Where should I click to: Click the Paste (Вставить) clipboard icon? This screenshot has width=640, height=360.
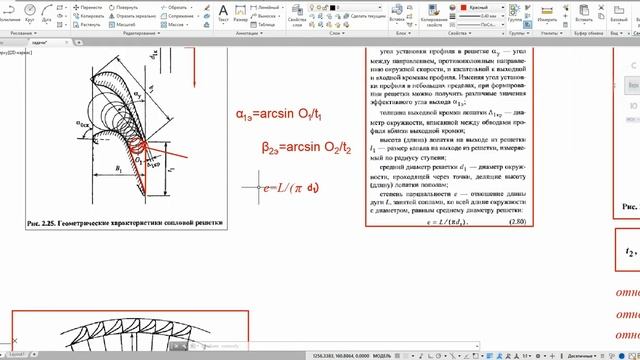(x=584, y=13)
